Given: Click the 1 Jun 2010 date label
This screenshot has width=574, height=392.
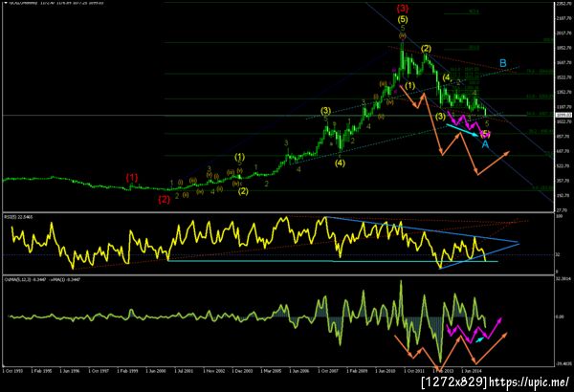Looking at the screenshot, I should (386, 371).
